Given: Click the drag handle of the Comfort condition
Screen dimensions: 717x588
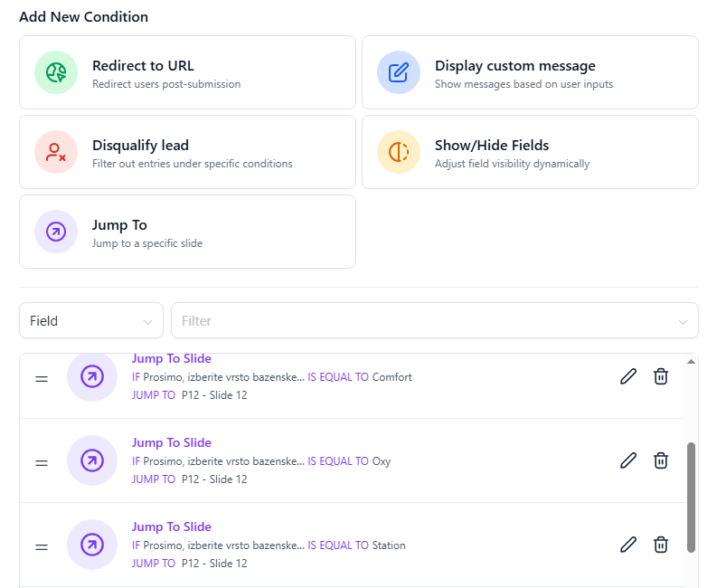Looking at the screenshot, I should (42, 378).
